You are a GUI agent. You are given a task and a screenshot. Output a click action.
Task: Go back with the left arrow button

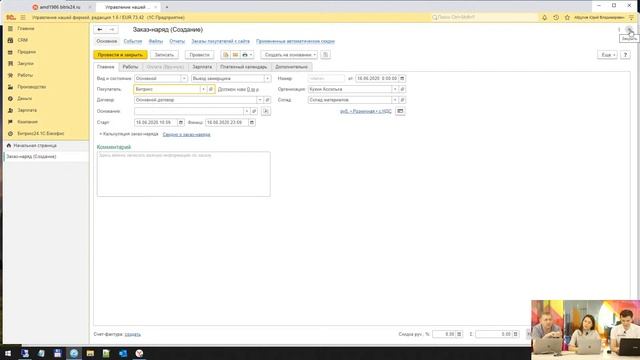[x=100, y=29]
